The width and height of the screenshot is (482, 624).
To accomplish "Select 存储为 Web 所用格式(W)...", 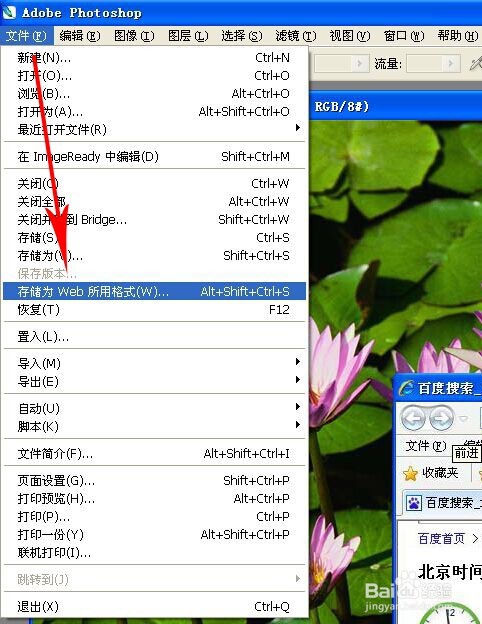I will 154,292.
